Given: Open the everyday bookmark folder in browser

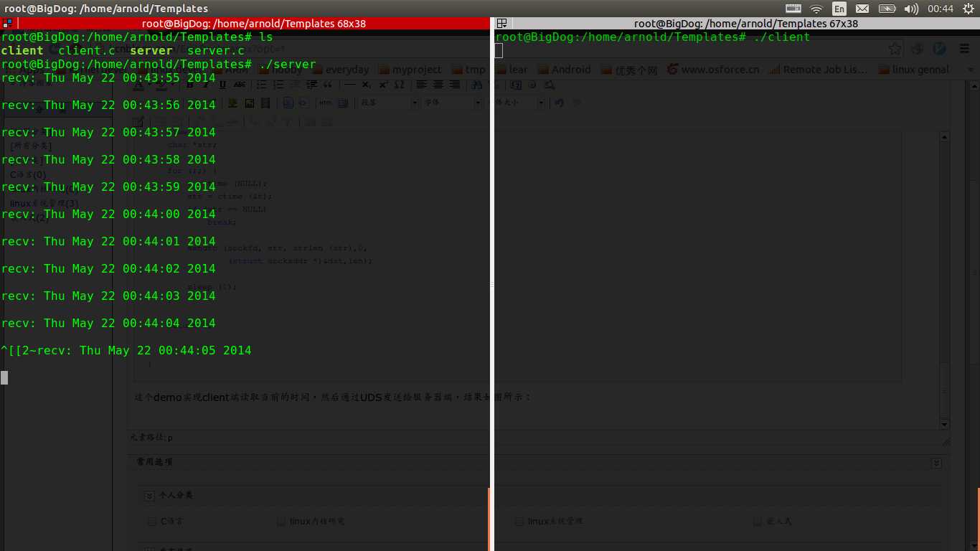Looking at the screenshot, I should (340, 70).
